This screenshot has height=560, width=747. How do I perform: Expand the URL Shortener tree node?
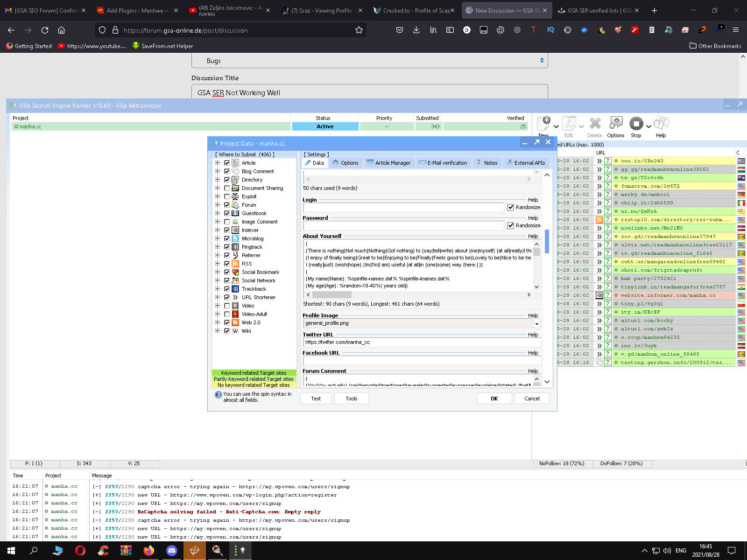[217, 297]
